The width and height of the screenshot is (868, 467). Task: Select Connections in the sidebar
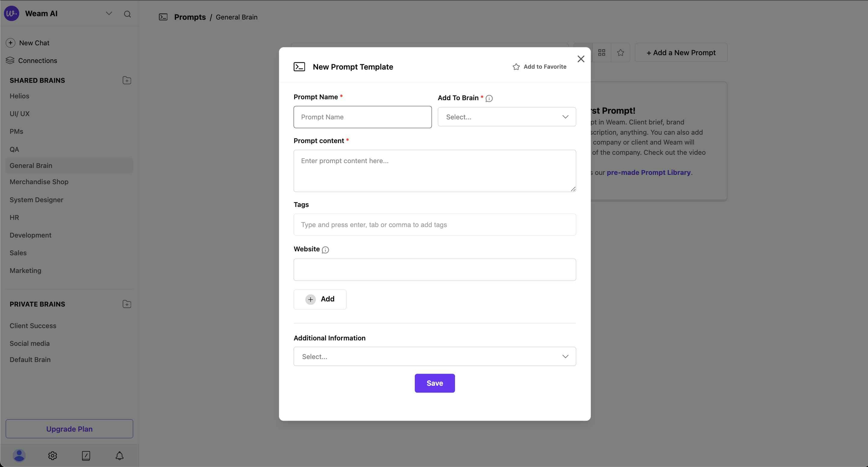click(x=37, y=61)
